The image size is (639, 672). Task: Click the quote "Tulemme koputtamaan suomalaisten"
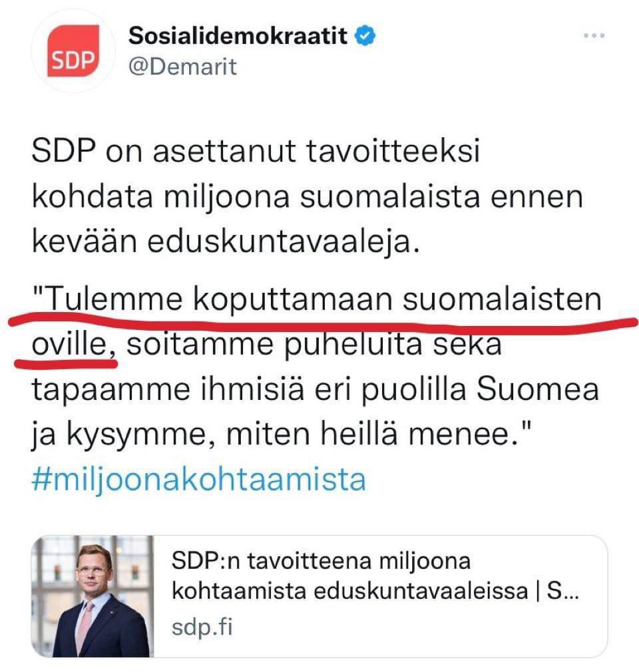tap(317, 301)
